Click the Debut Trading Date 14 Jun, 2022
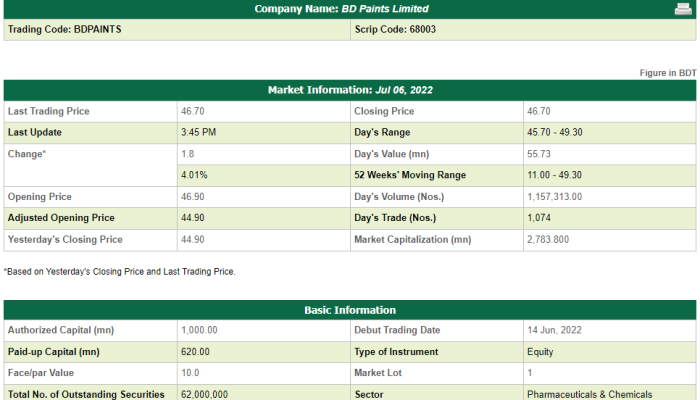The height and width of the screenshot is (400, 700). click(554, 330)
